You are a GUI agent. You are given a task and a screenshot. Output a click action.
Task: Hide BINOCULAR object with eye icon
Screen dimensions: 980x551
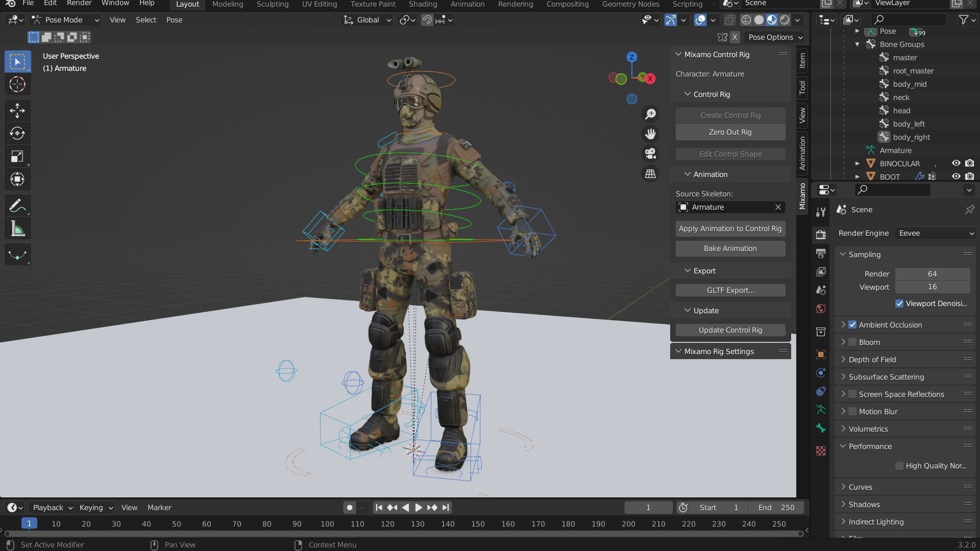click(x=956, y=163)
